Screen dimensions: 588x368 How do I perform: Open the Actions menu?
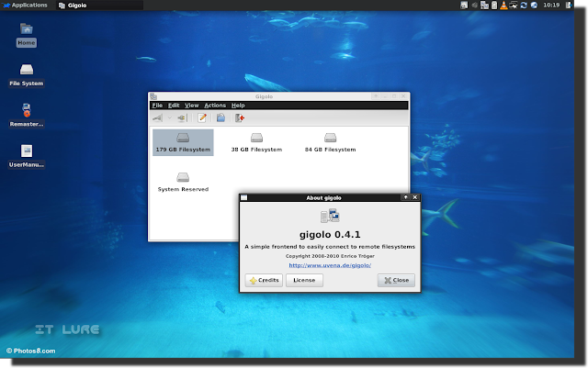(215, 106)
